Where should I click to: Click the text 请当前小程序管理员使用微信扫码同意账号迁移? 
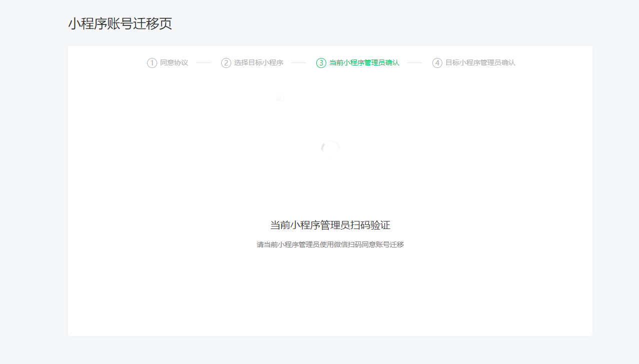click(330, 245)
